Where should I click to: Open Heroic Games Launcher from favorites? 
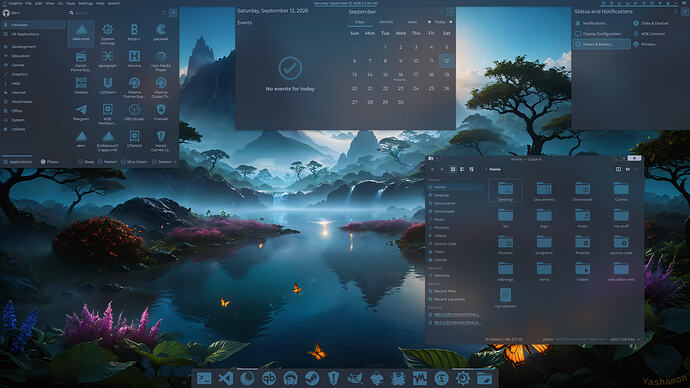pyautogui.click(x=161, y=140)
